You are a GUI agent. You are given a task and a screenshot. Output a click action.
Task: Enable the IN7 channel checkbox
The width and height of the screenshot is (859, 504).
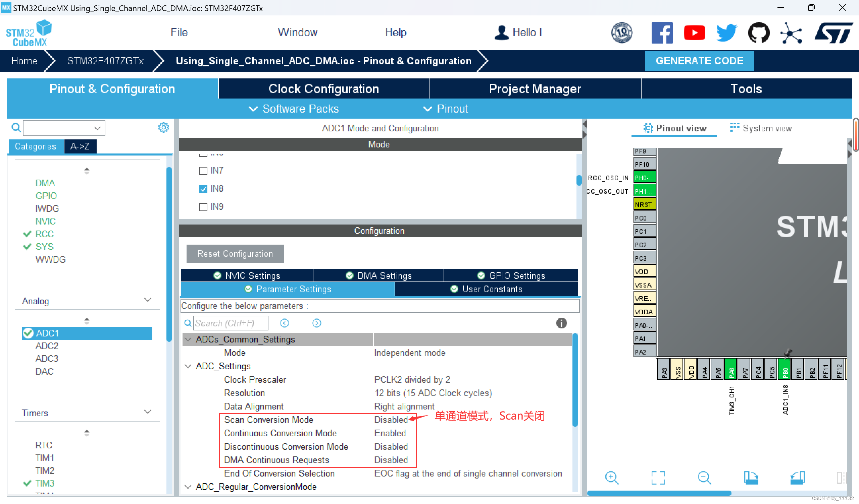click(203, 171)
